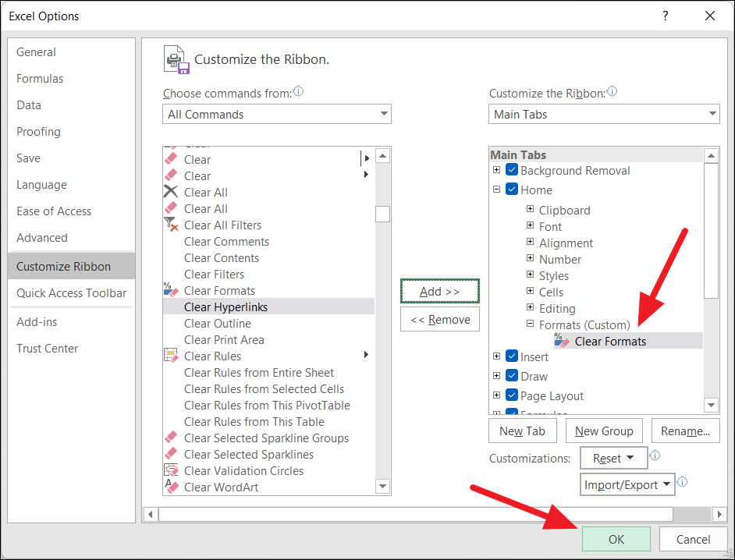The height and width of the screenshot is (560, 735).
Task: Confirm with the OK button
Action: pos(616,539)
